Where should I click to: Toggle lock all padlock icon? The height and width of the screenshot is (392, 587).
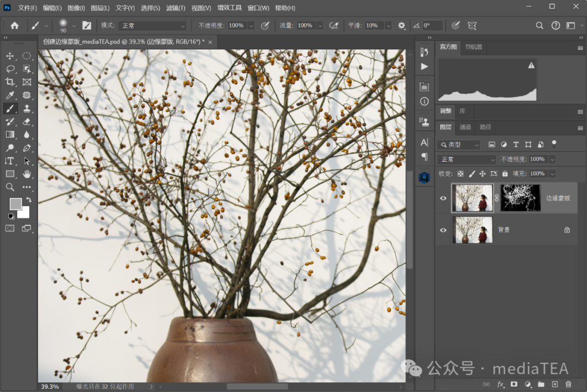point(505,174)
